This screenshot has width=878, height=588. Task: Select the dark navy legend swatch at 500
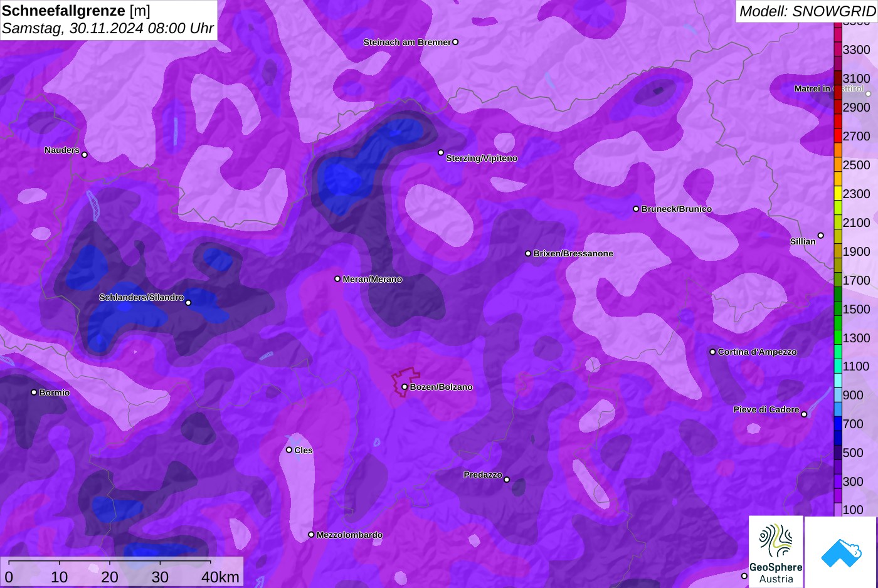pos(838,453)
